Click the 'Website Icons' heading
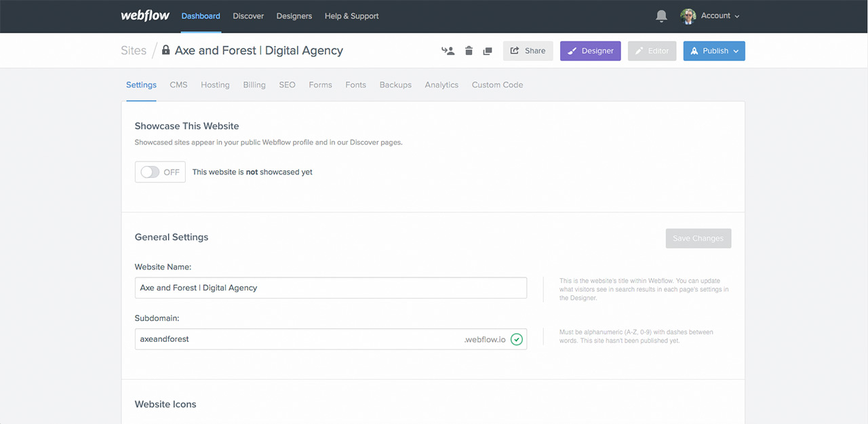The width and height of the screenshot is (868, 424). pyautogui.click(x=165, y=404)
